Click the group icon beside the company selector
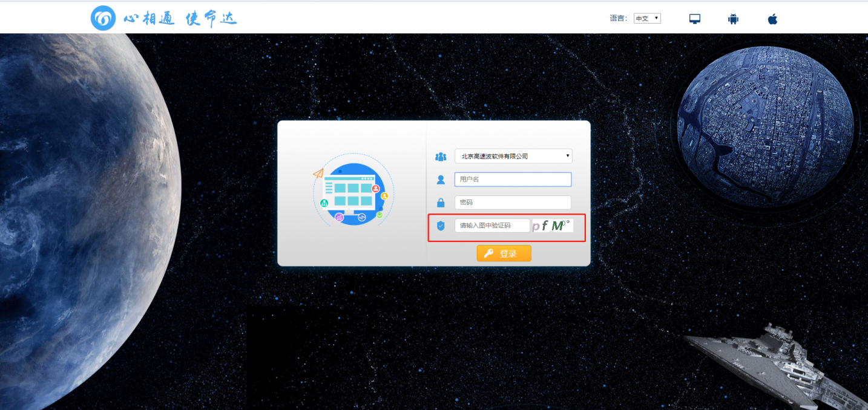868x410 pixels. tap(441, 157)
